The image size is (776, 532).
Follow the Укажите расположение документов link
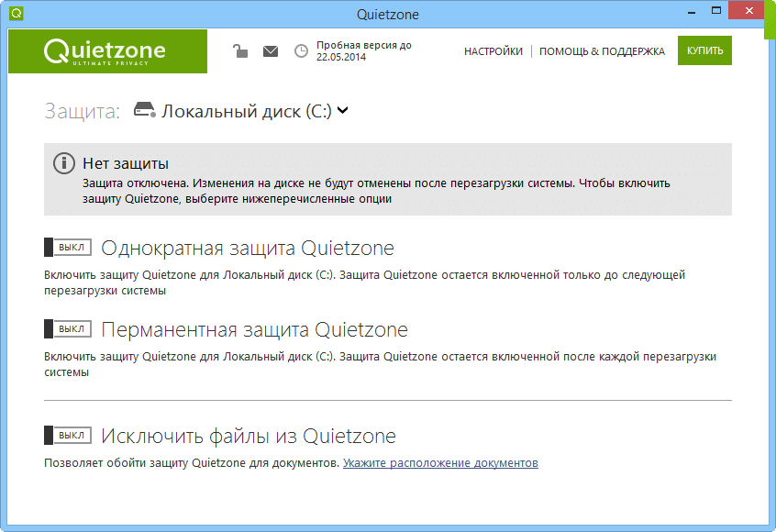point(440,462)
